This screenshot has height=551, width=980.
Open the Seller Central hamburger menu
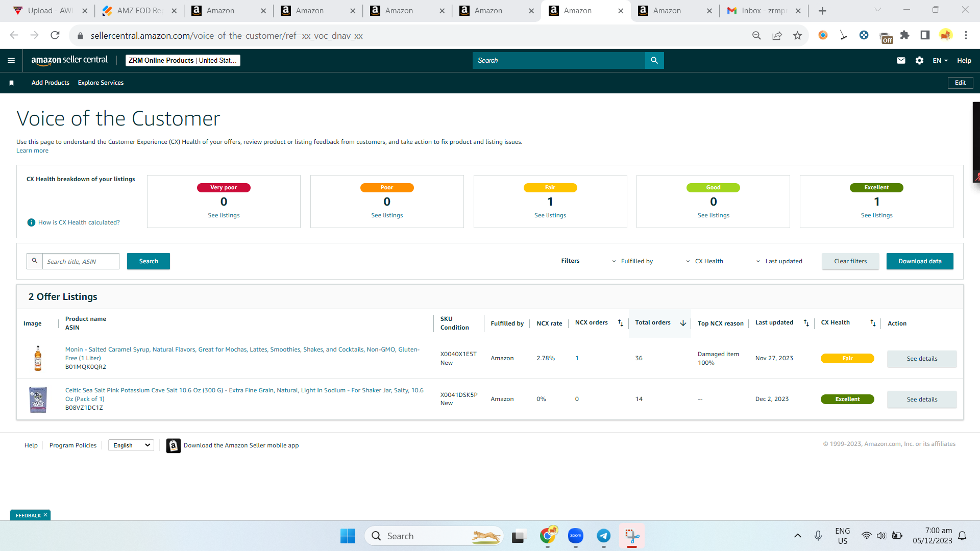click(x=11, y=60)
